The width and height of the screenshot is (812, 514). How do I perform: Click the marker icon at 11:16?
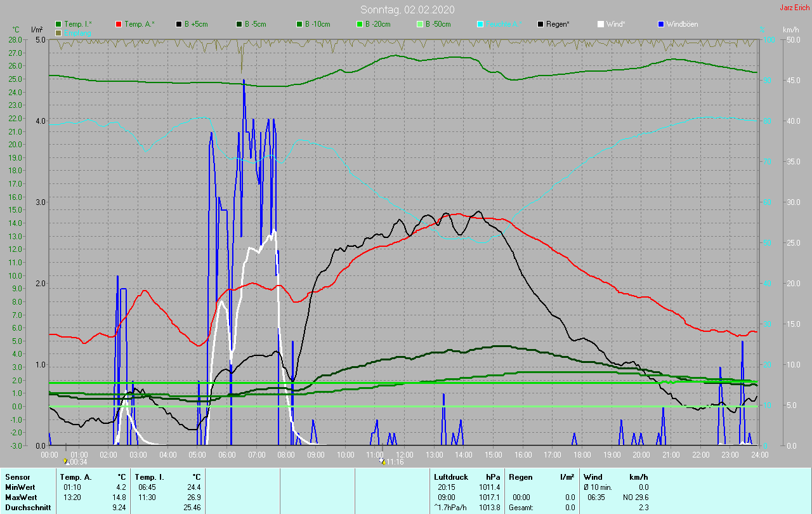click(381, 461)
